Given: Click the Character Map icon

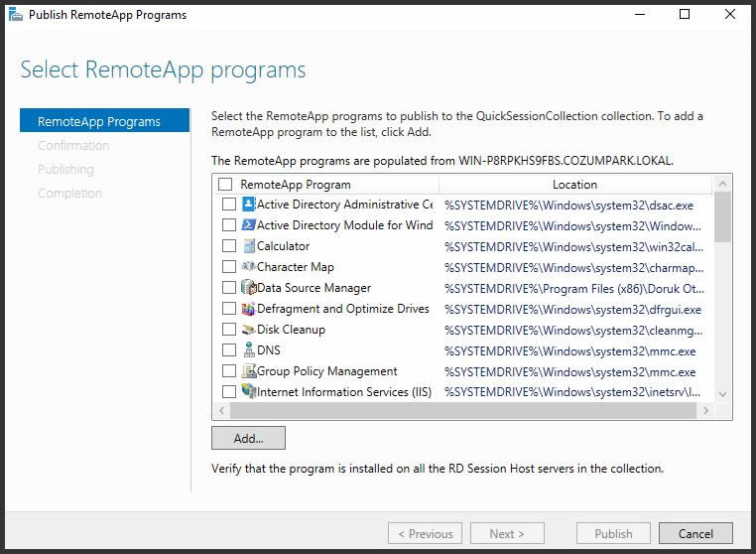Looking at the screenshot, I should pyautogui.click(x=248, y=266).
